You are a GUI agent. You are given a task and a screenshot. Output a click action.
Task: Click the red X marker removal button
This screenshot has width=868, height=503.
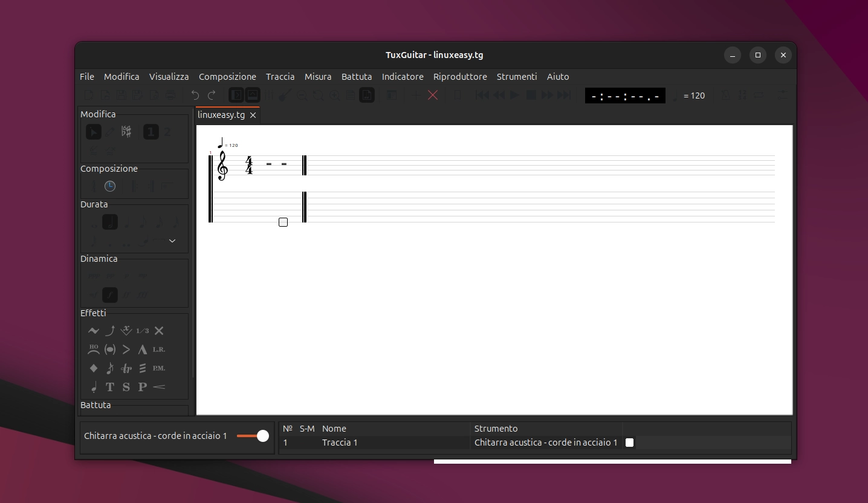(x=433, y=95)
